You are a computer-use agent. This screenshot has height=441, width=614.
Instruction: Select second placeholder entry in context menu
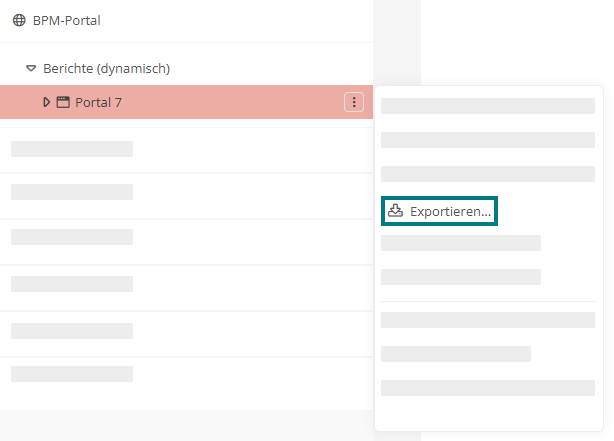pos(488,140)
